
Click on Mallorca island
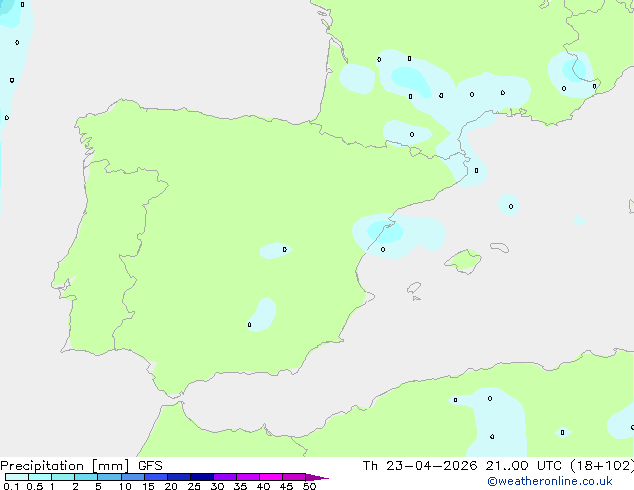pyautogui.click(x=463, y=262)
